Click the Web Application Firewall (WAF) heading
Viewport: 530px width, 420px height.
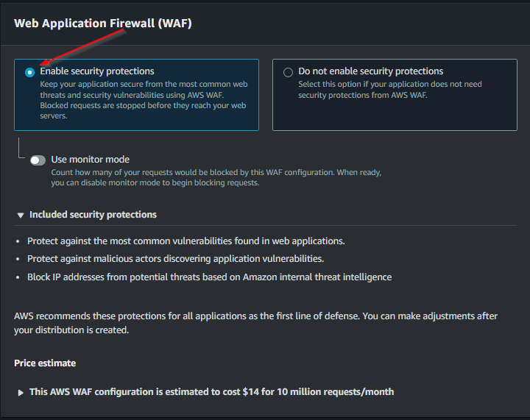coord(103,23)
